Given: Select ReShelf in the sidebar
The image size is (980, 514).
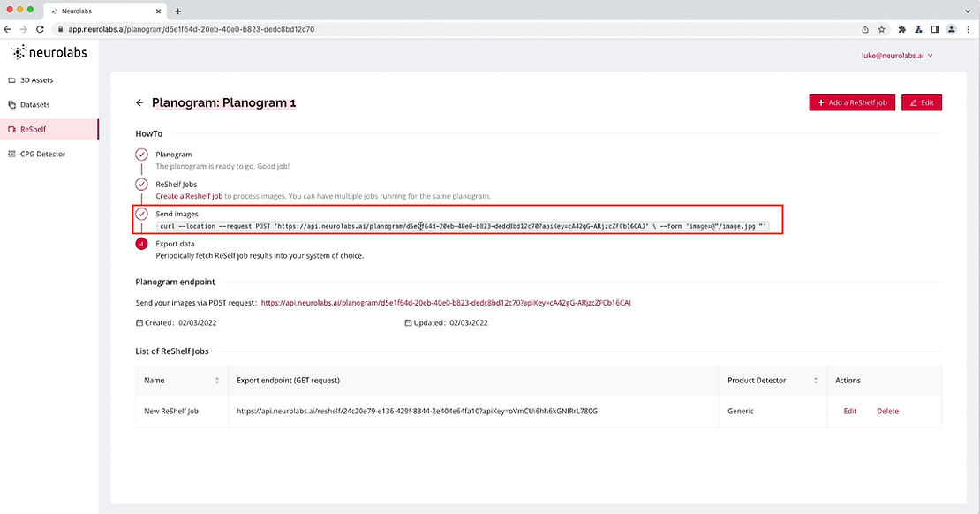Looking at the screenshot, I should [49, 130].
